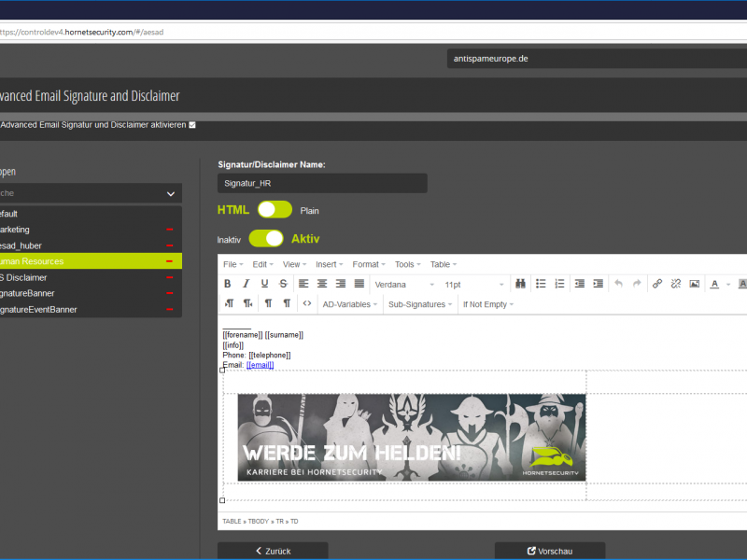This screenshot has width=747, height=560.
Task: Click the red minus beside Human Resources
Action: click(170, 261)
